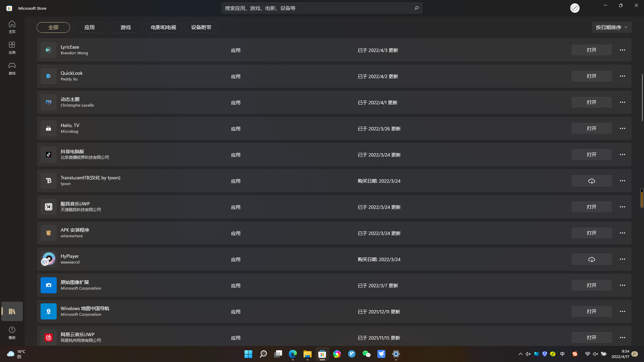Open WeChat from the taskbar

coord(366,354)
